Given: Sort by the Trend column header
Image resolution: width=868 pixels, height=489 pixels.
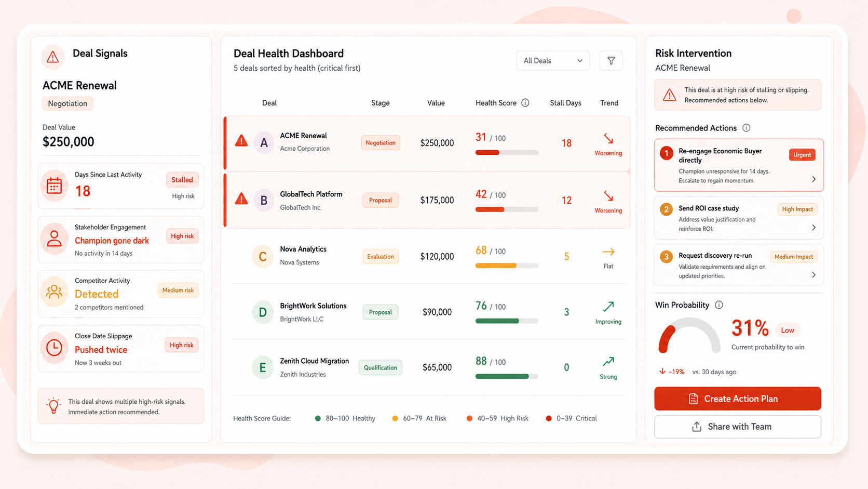Looking at the screenshot, I should (609, 103).
